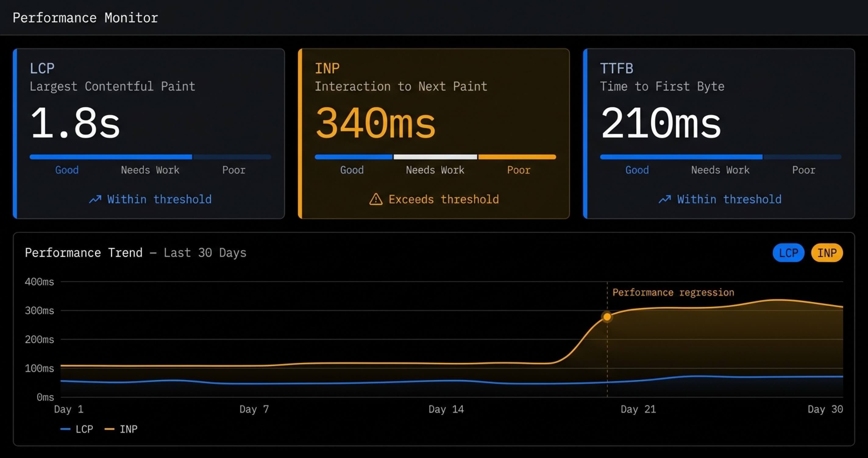Click the trend arrow icon in LCP card
868x458 pixels.
point(95,199)
